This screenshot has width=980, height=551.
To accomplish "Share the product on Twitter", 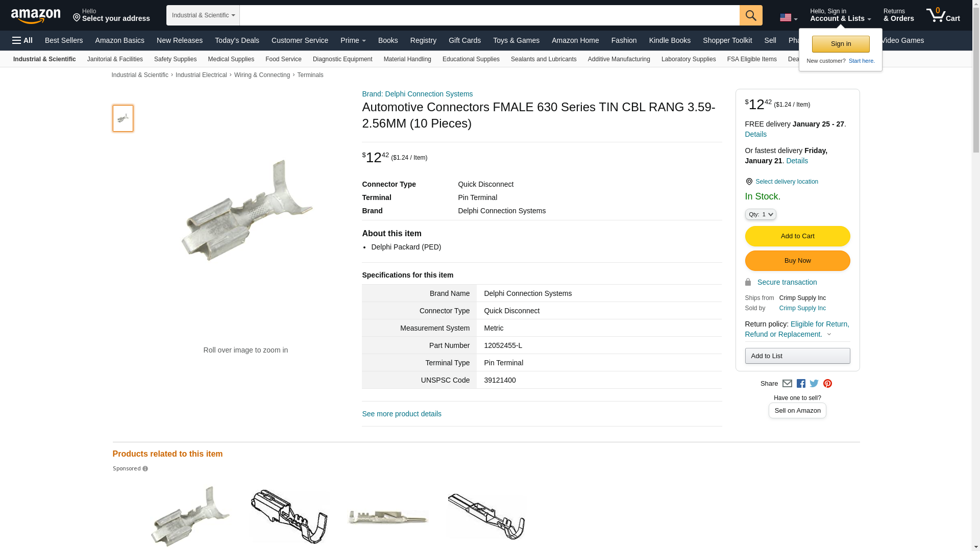I will click(814, 384).
